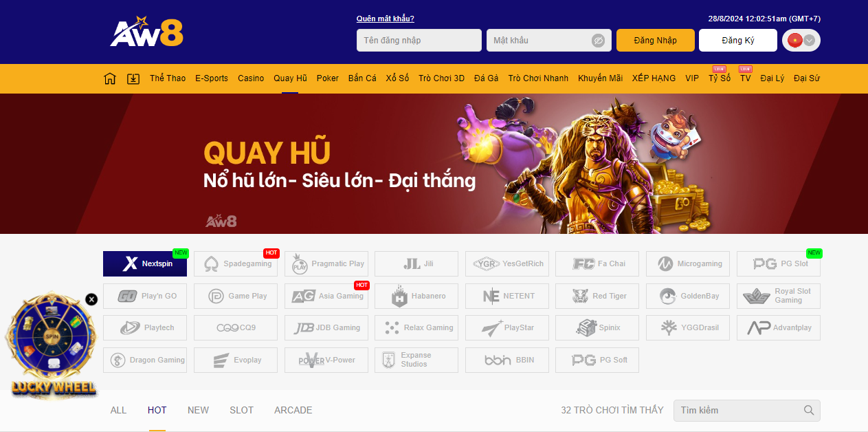
Task: Select Spinix provider
Action: click(x=597, y=327)
